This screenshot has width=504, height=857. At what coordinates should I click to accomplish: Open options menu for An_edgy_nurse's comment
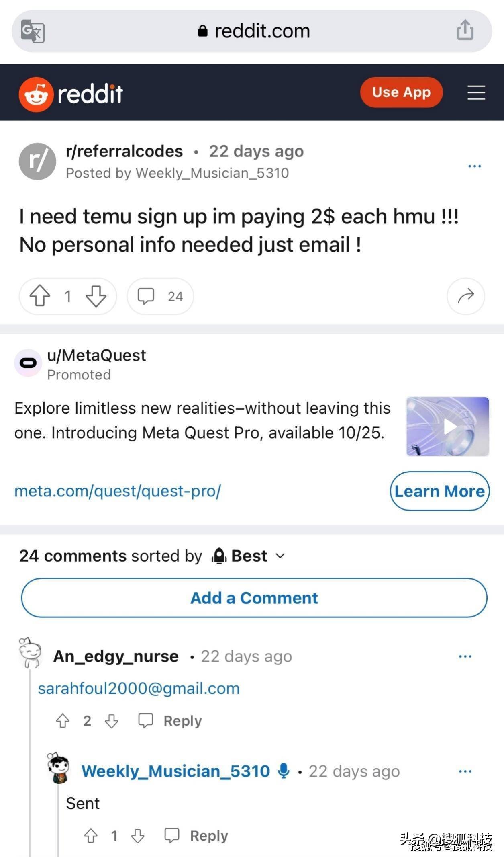coord(465,656)
